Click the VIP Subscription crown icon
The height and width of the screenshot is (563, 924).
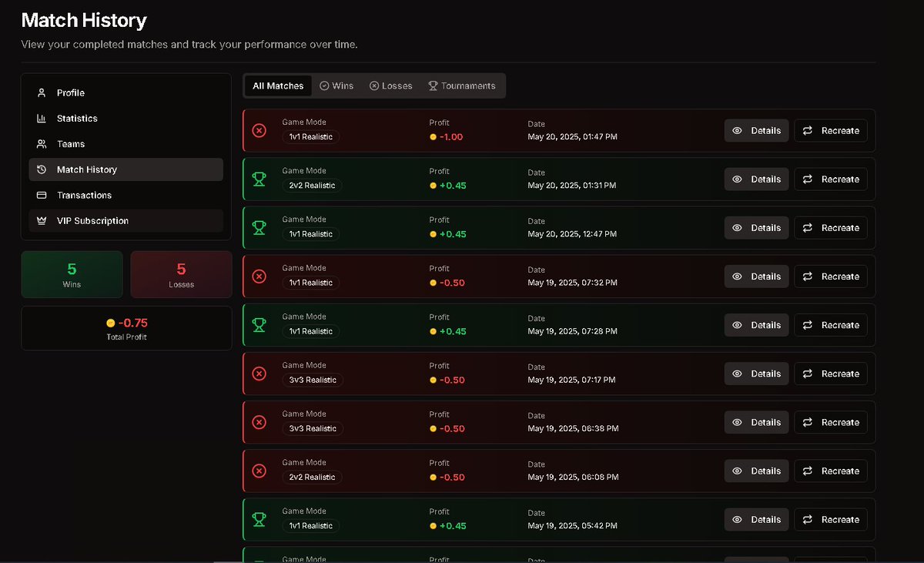pyautogui.click(x=42, y=221)
